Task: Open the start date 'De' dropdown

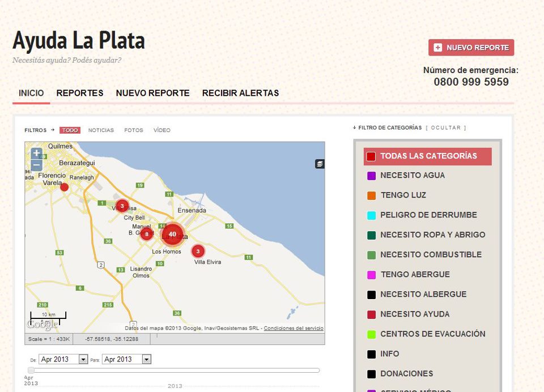Action: click(x=83, y=359)
